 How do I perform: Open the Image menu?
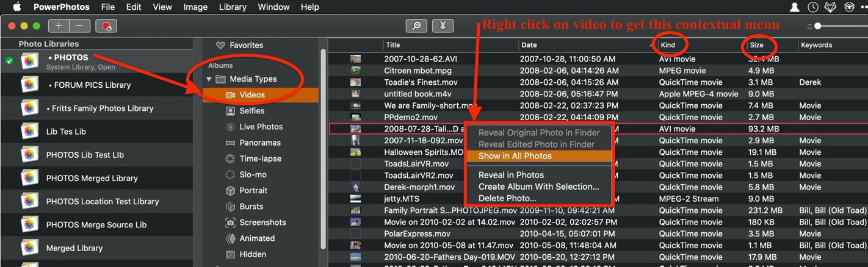coord(195,7)
